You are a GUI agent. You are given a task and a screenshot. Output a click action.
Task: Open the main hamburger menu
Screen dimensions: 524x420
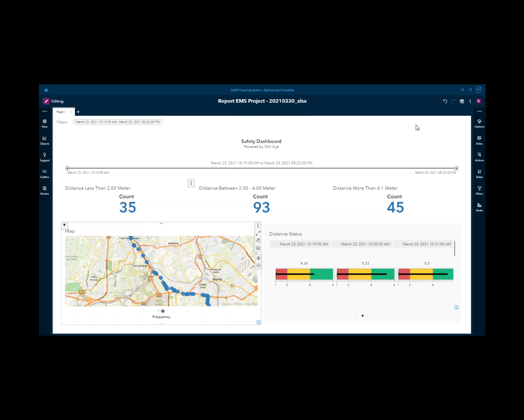[x=46, y=90]
